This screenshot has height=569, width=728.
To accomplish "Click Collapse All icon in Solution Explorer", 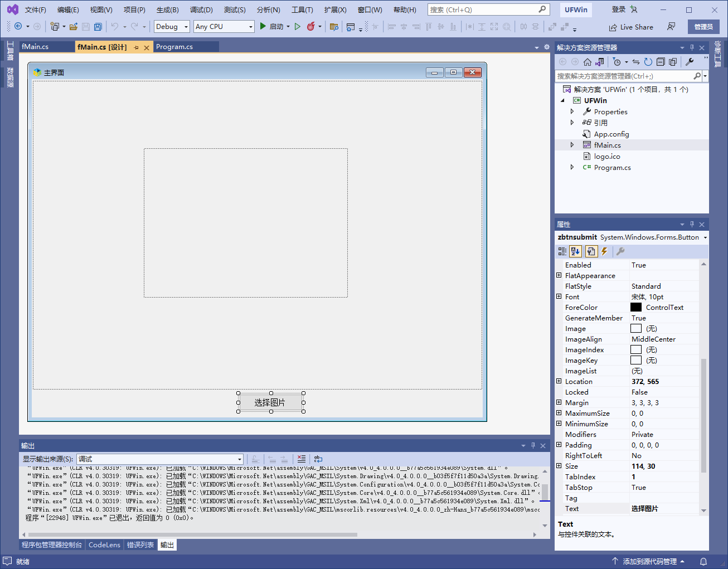I will (661, 62).
